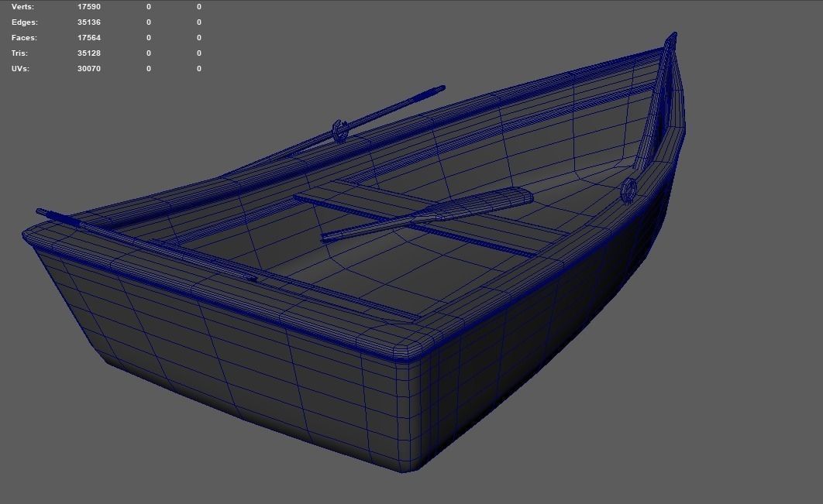Click the "Edges:" label in the HUD

coord(25,22)
